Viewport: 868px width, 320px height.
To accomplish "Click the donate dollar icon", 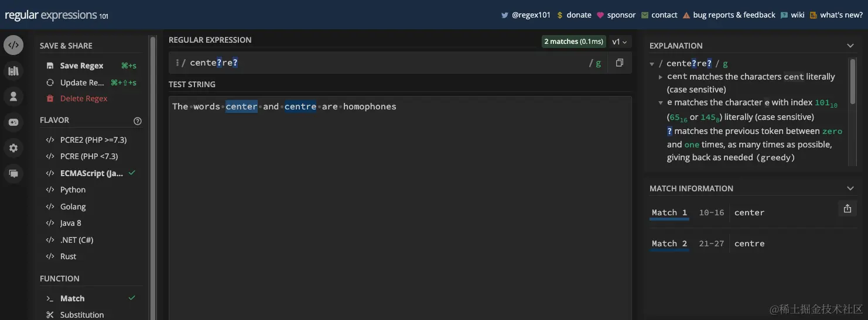I will tap(560, 15).
